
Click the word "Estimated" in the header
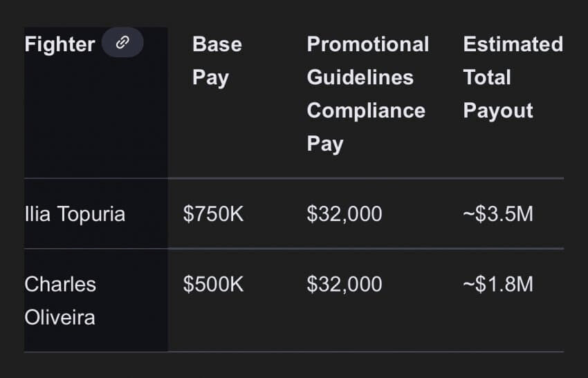pos(513,44)
